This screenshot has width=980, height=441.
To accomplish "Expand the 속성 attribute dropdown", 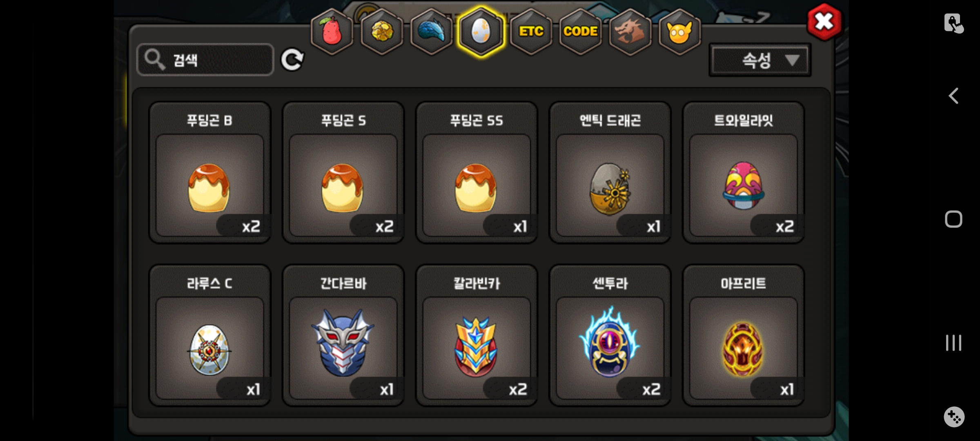I will (x=760, y=60).
